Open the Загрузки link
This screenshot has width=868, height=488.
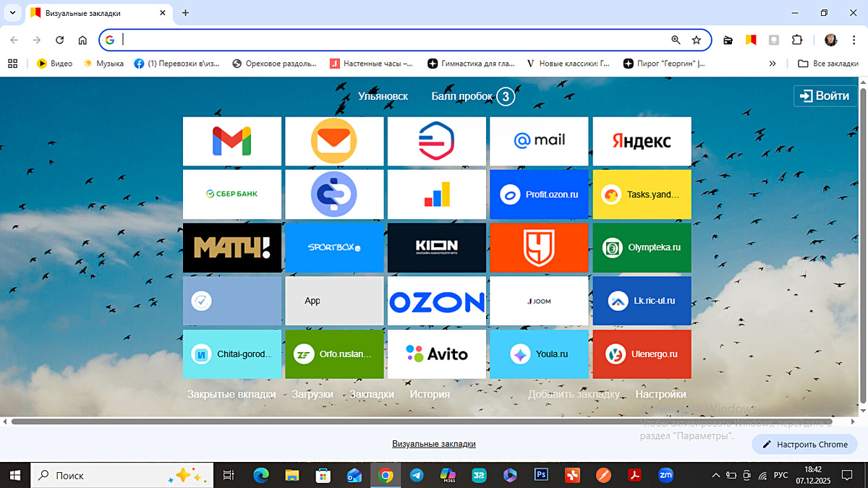pos(312,394)
